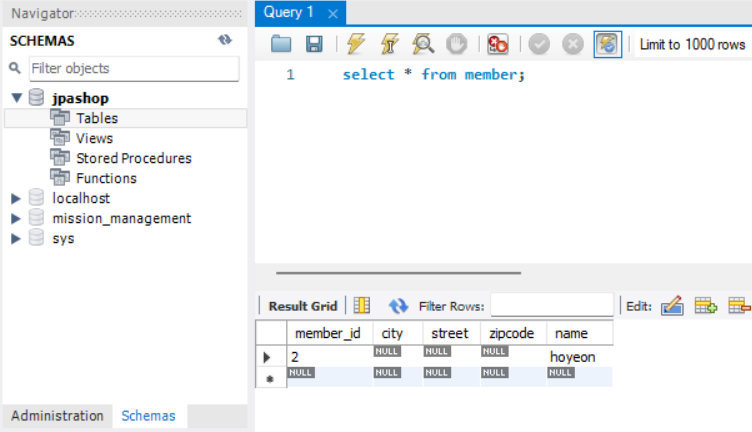Toggle the auto-commit mode icon
The image size is (752, 432).
click(x=607, y=44)
